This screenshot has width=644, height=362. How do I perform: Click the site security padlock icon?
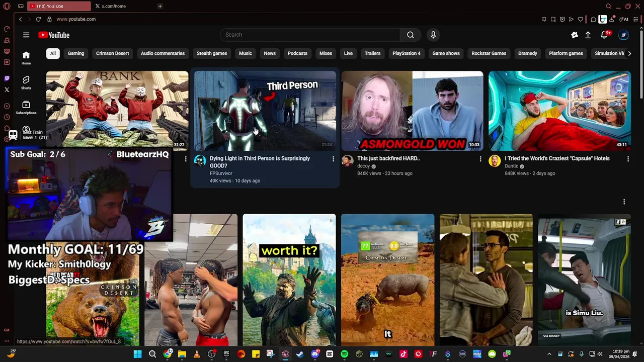(x=49, y=19)
